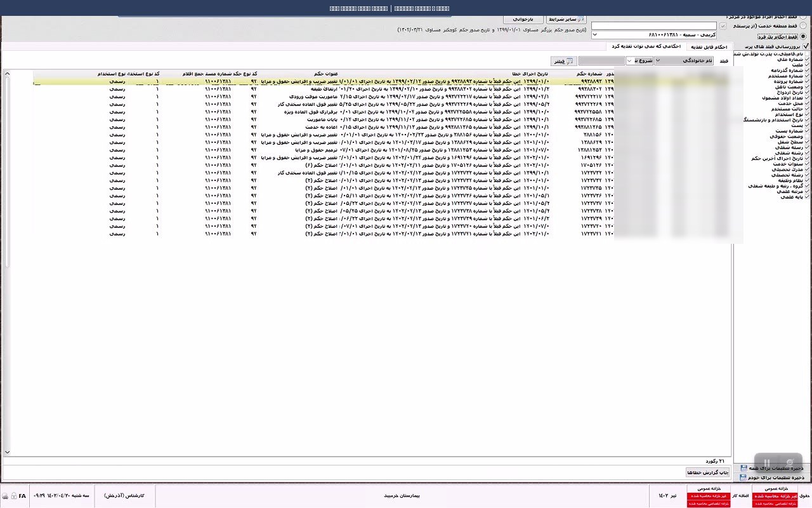
Task: Click چاپ گزارش خطاها print button
Action: 707,472
